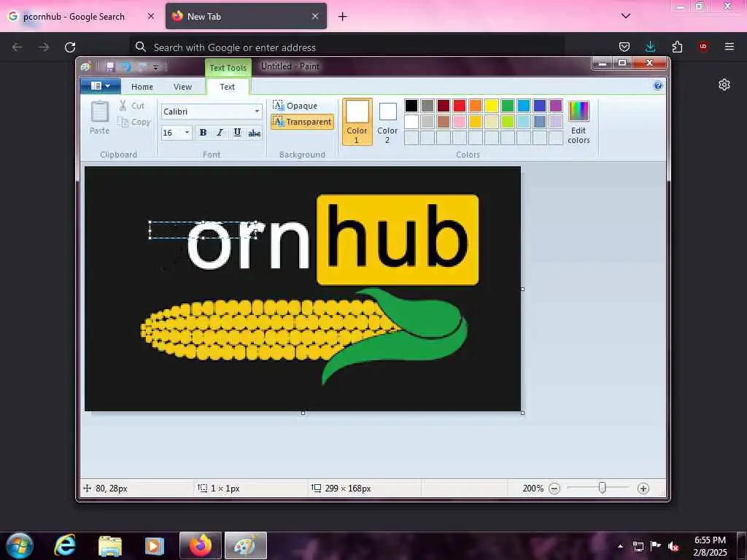The height and width of the screenshot is (560, 747).
Task: Click the Copy button in Clipboard group
Action: coord(134,122)
